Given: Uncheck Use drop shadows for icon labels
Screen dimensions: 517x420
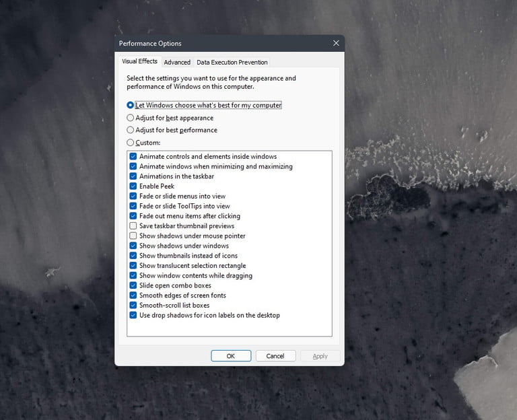Looking at the screenshot, I should pos(133,315).
